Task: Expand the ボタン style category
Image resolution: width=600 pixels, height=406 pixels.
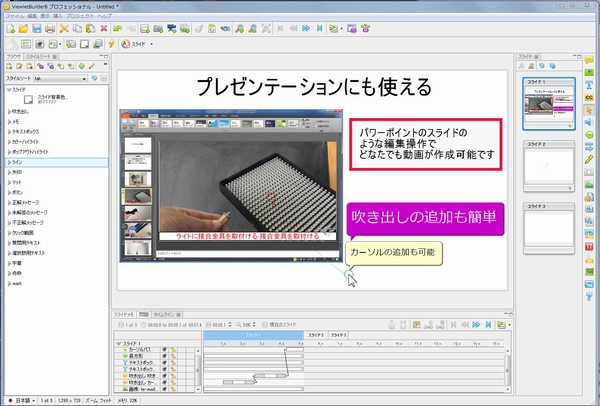Action: click(10, 192)
